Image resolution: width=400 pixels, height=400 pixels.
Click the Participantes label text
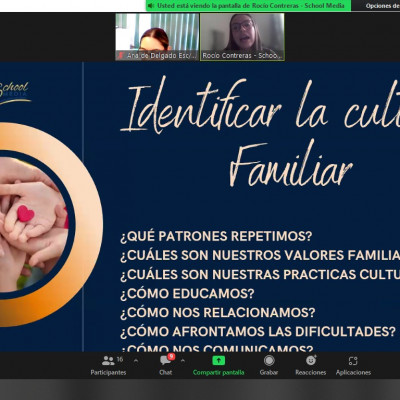[108, 372]
